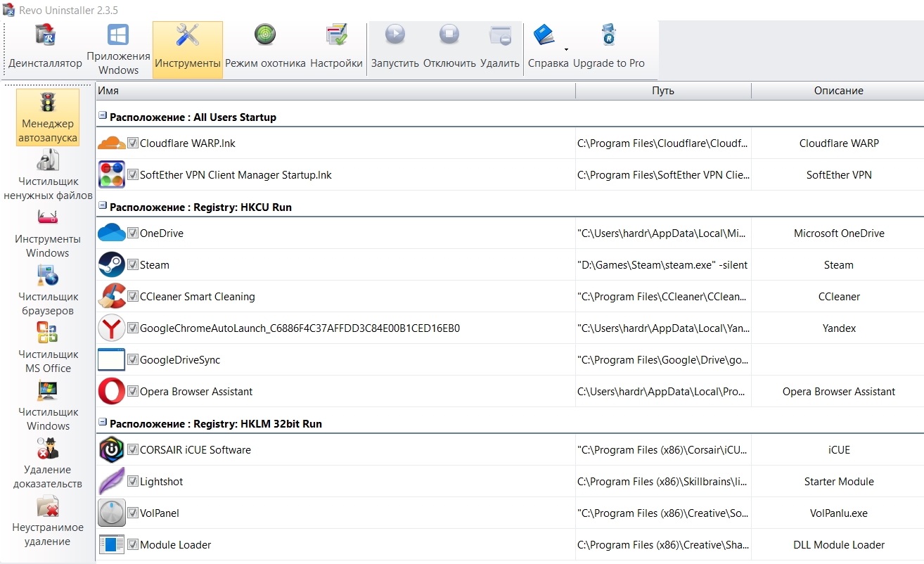Toggle the OneDrive autostart checkbox
The height and width of the screenshot is (564, 924).
pyautogui.click(x=132, y=233)
